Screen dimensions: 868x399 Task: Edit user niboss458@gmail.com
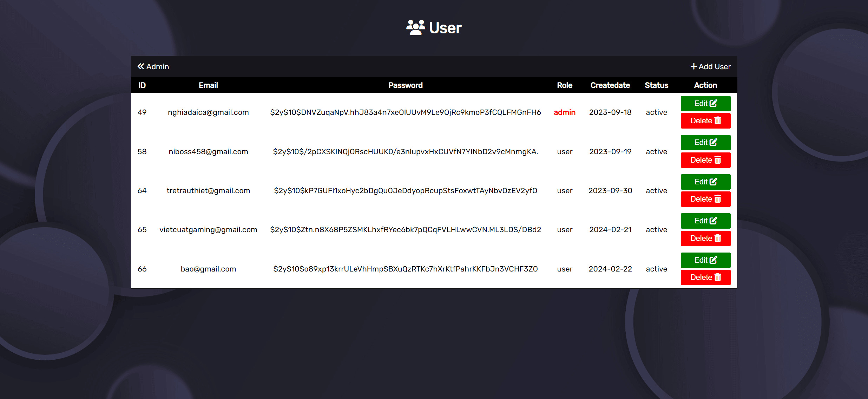pyautogui.click(x=705, y=143)
